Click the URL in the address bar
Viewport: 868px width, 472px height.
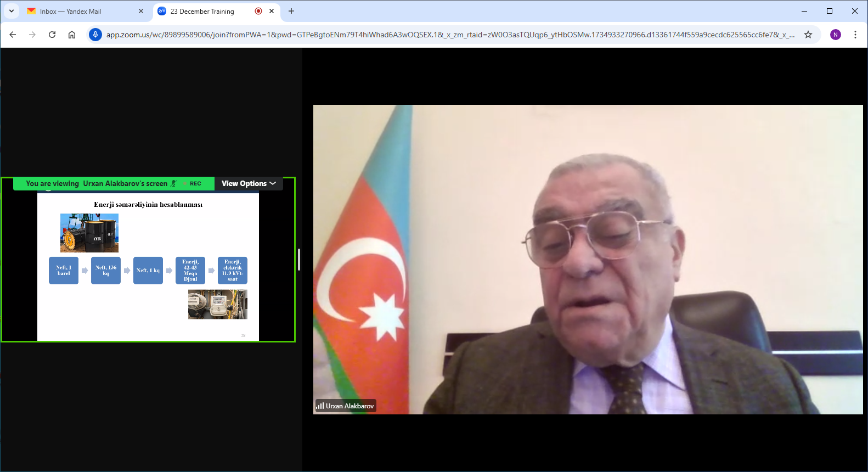tap(450, 35)
